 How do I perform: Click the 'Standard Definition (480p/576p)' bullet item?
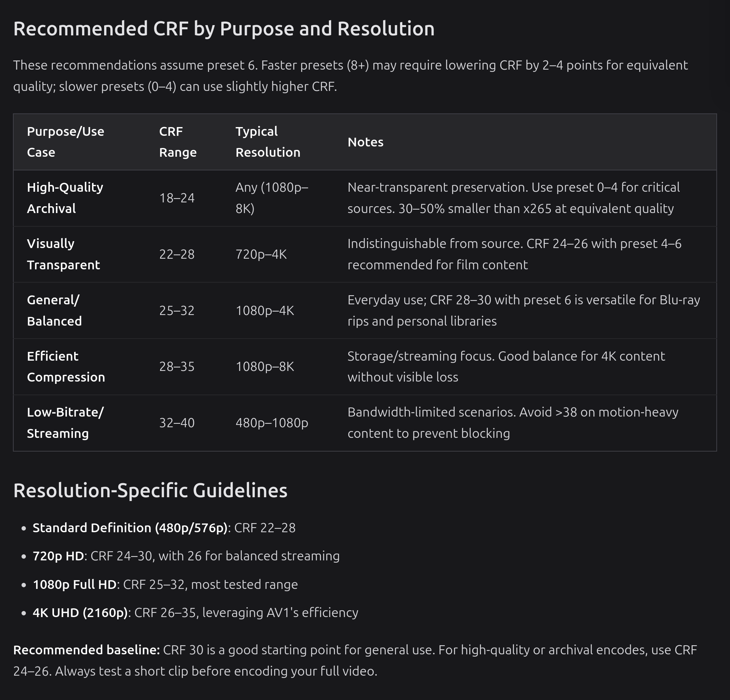(130, 528)
